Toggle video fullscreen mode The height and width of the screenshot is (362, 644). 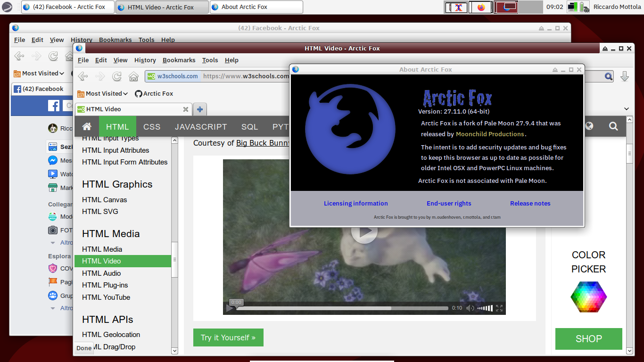pos(499,308)
